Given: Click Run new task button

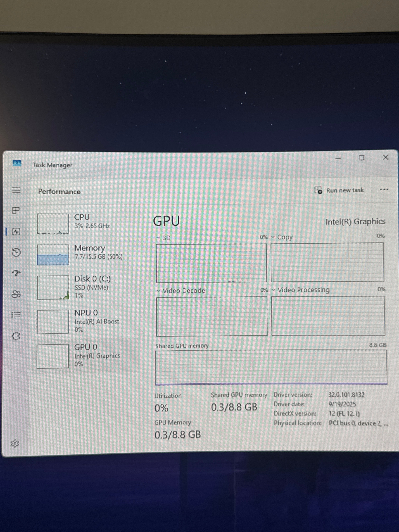Looking at the screenshot, I should [x=339, y=190].
